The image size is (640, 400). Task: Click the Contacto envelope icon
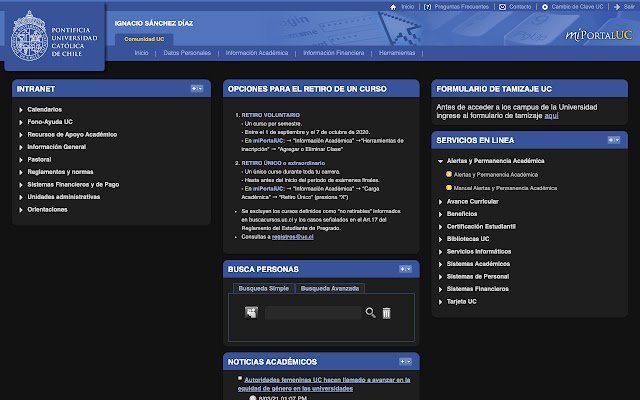pyautogui.click(x=502, y=7)
